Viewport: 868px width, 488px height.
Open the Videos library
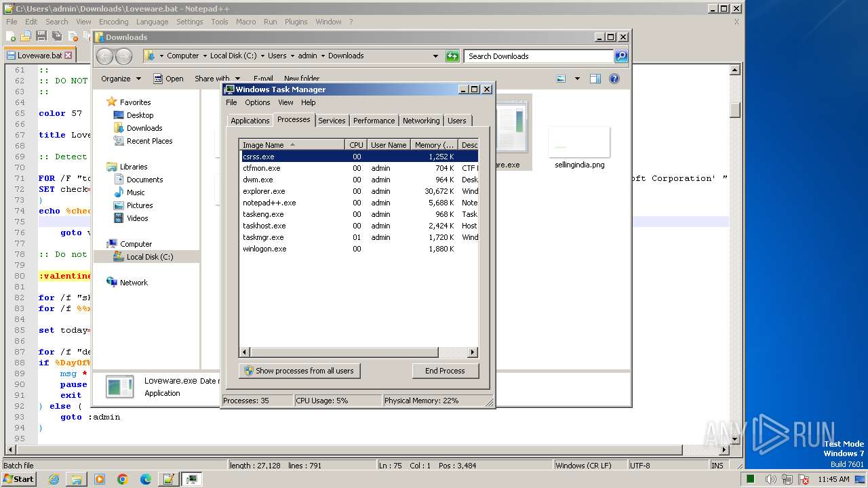pyautogui.click(x=137, y=218)
